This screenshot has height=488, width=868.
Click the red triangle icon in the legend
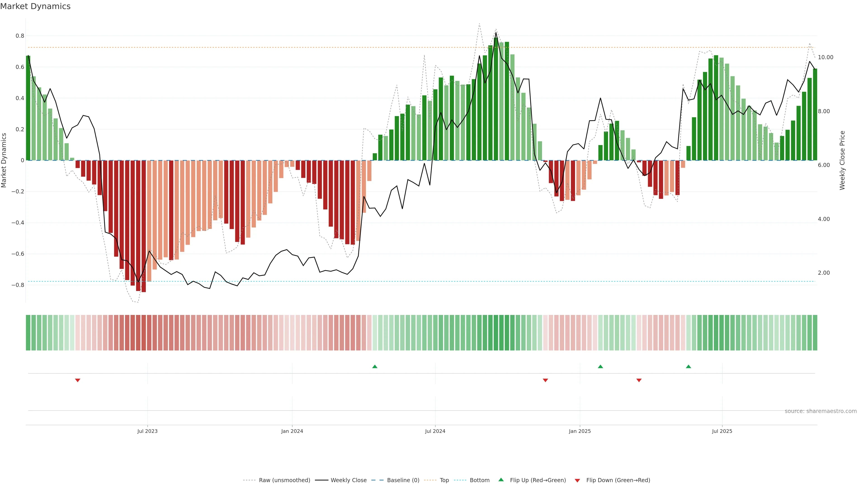pyautogui.click(x=577, y=480)
